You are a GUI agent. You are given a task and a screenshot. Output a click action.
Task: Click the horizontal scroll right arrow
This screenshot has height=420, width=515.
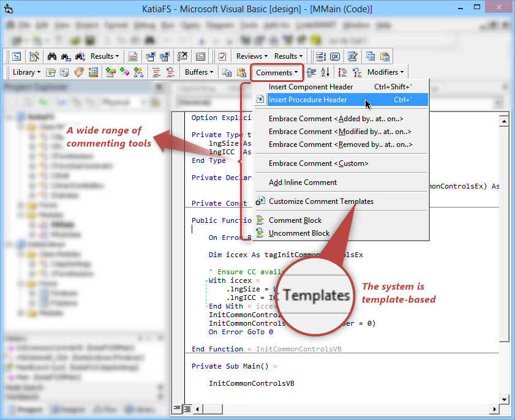pos(494,409)
